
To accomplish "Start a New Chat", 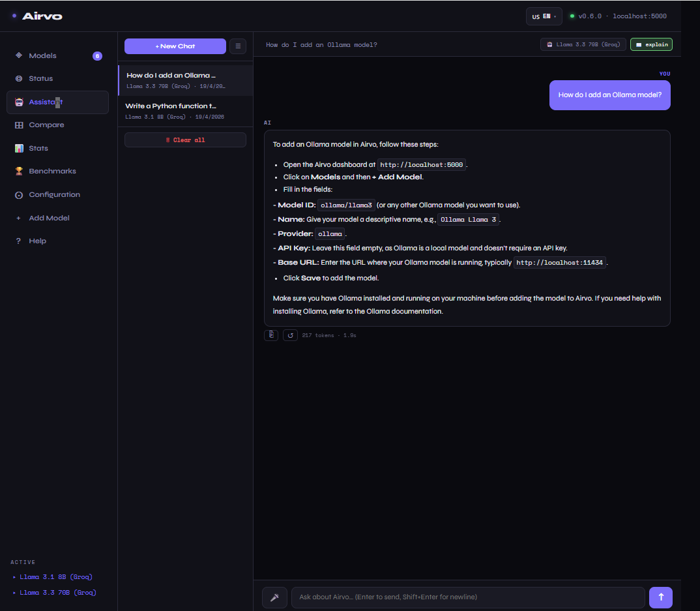I will tap(175, 46).
